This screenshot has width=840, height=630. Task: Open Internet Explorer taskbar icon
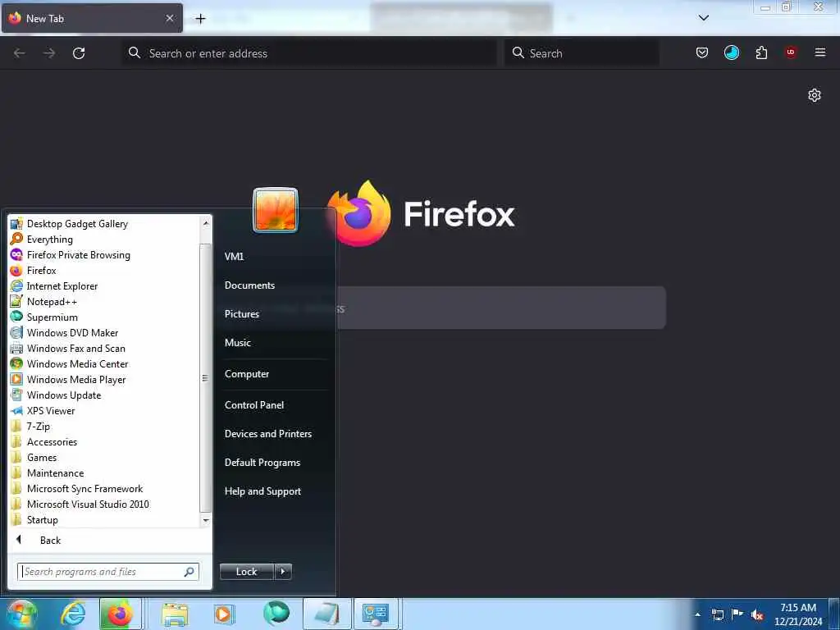[73, 614]
